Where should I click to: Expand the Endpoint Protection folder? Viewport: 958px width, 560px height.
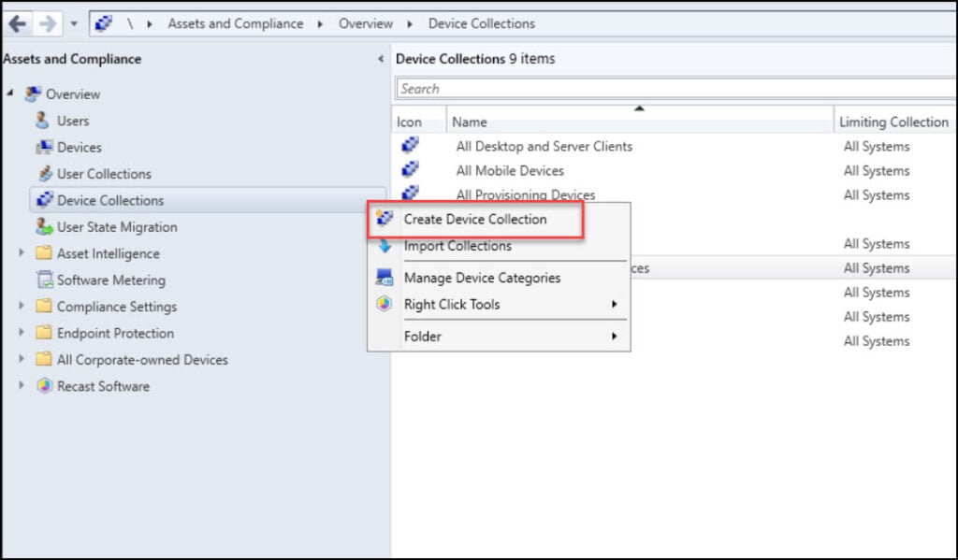click(22, 333)
